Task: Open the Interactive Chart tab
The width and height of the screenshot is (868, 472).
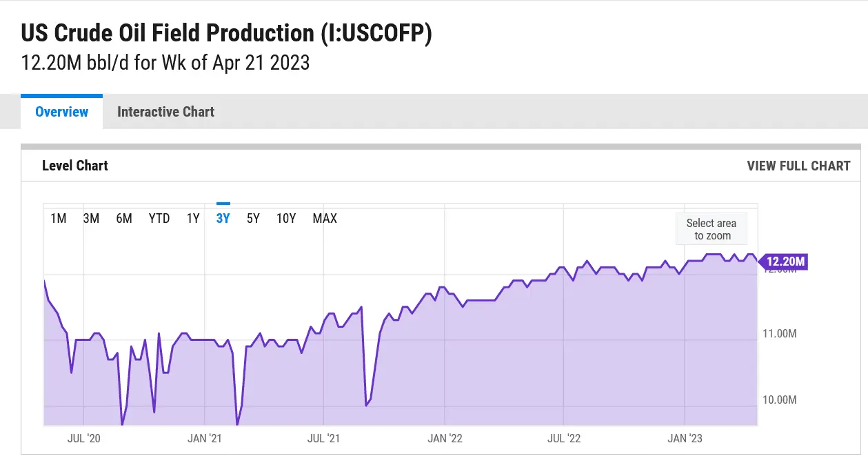Action: pos(165,112)
